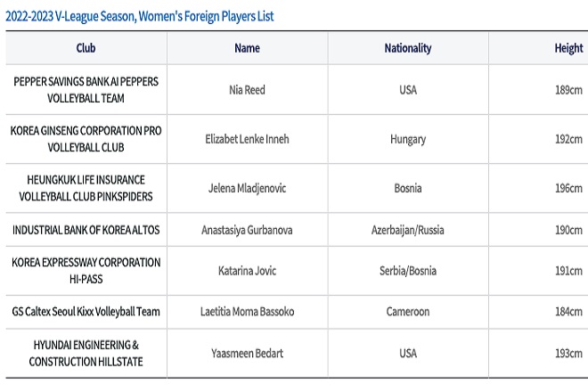The width and height of the screenshot is (588, 392).
Task: Click the Laetitia Moma Bassoko name cell
Action: click(x=247, y=312)
